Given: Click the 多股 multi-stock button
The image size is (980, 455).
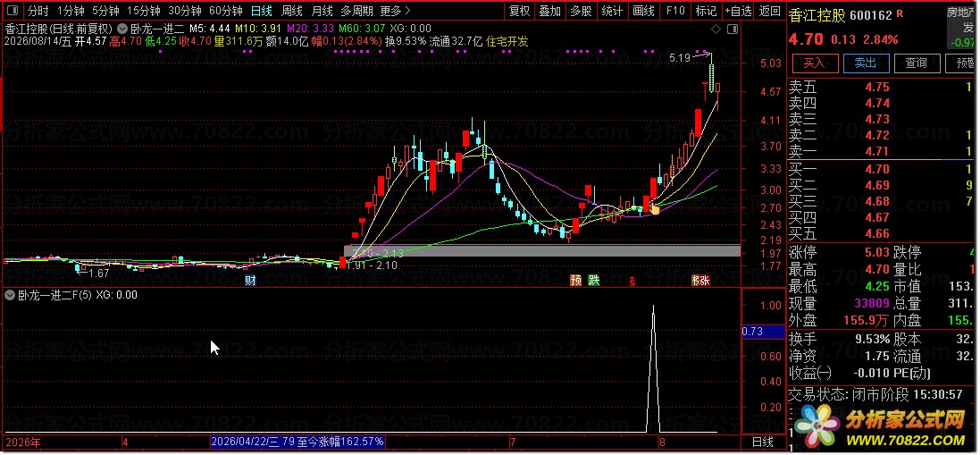Looking at the screenshot, I should pos(581,11).
